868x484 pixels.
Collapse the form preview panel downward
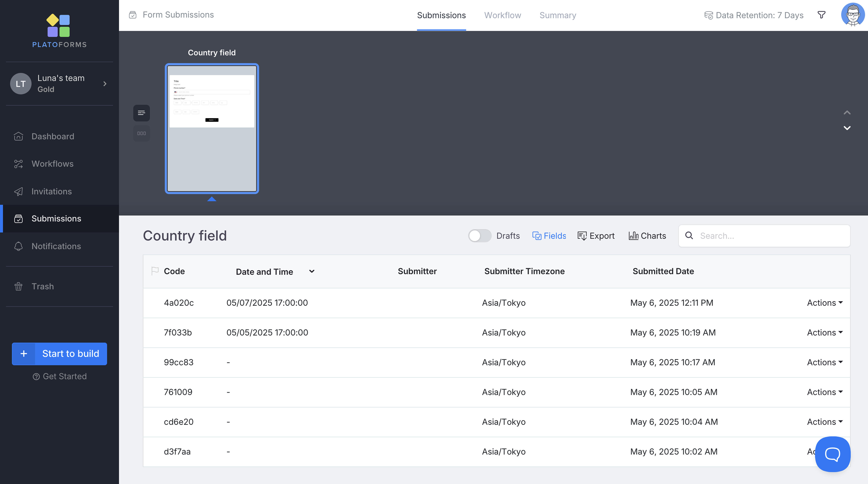point(847,128)
